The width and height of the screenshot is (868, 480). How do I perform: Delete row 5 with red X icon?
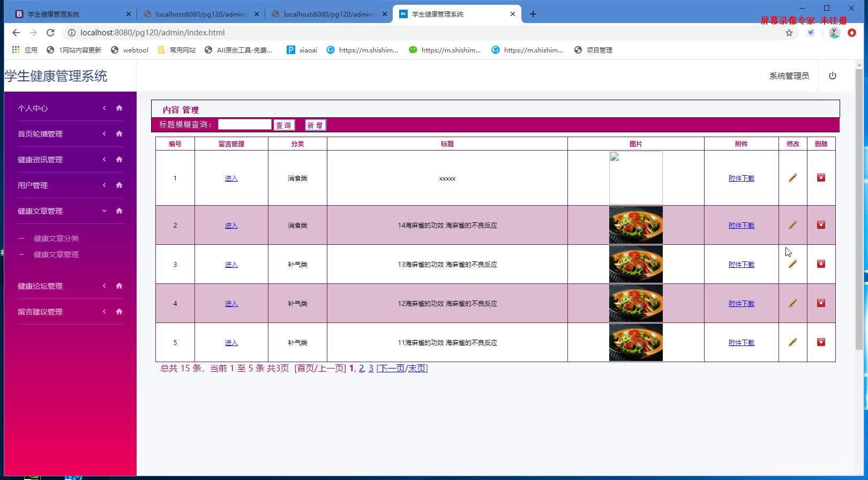[821, 342]
